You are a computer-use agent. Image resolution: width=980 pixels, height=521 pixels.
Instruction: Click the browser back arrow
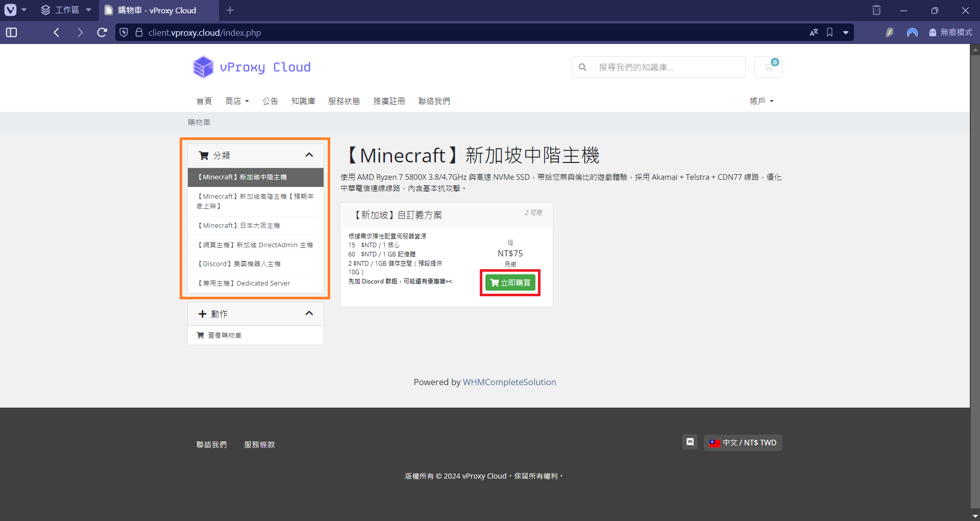(57, 33)
